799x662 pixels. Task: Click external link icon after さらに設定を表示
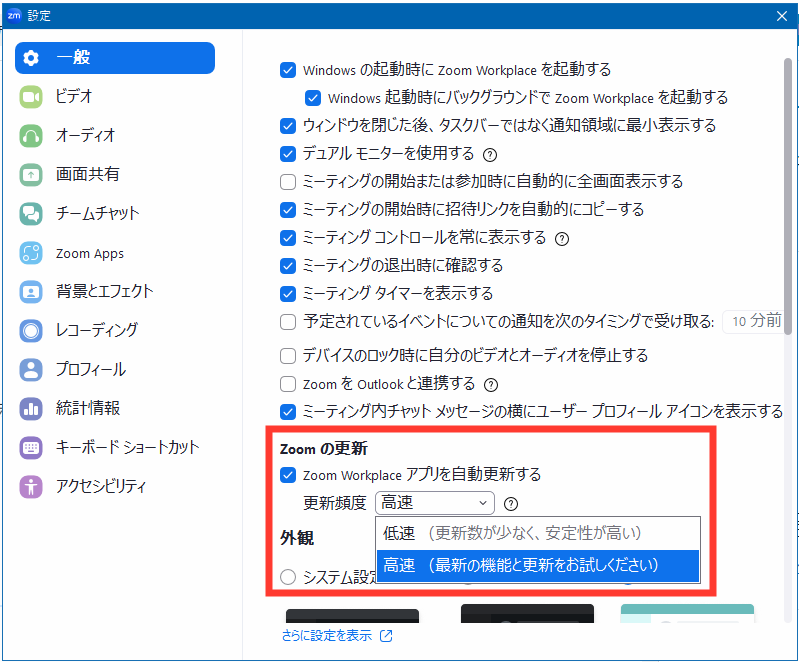pyautogui.click(x=386, y=635)
